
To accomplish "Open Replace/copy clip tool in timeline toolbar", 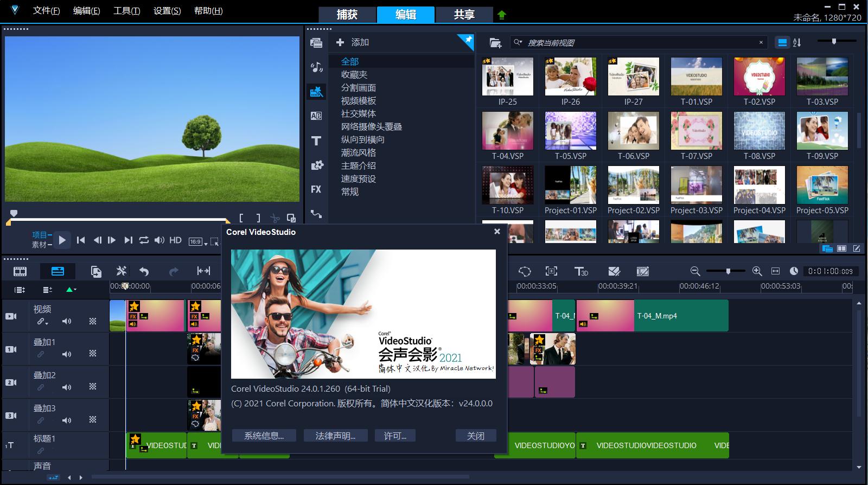I will coord(96,271).
